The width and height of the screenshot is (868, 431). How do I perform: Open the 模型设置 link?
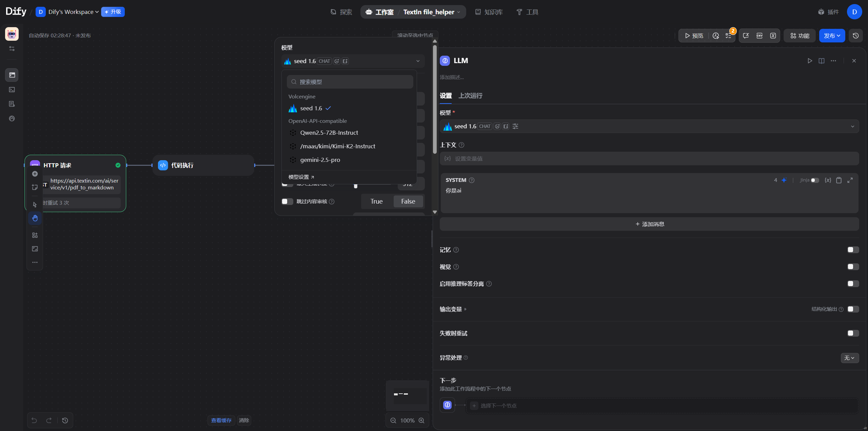(301, 177)
